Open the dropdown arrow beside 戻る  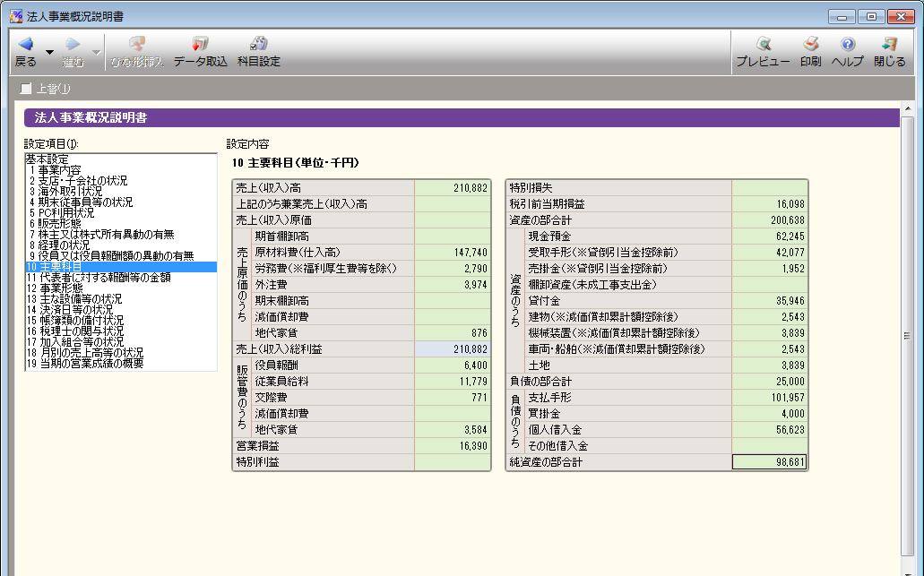pyautogui.click(x=49, y=52)
